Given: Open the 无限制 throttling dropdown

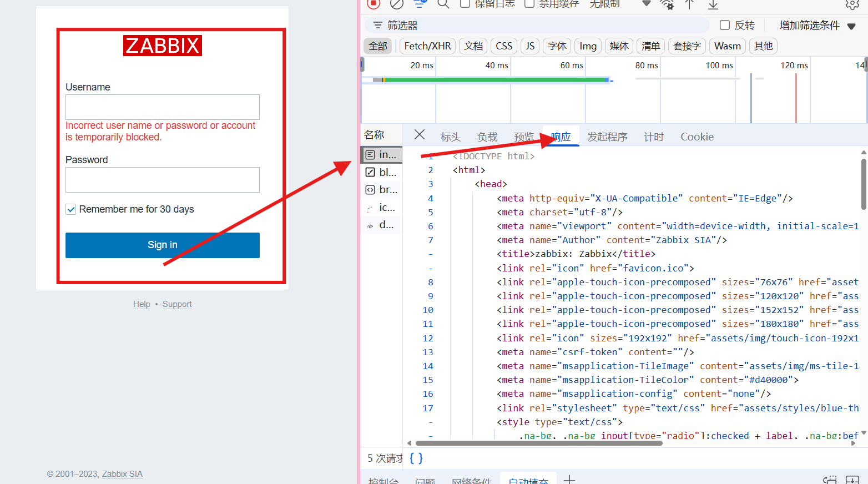Looking at the screenshot, I should pos(619,4).
